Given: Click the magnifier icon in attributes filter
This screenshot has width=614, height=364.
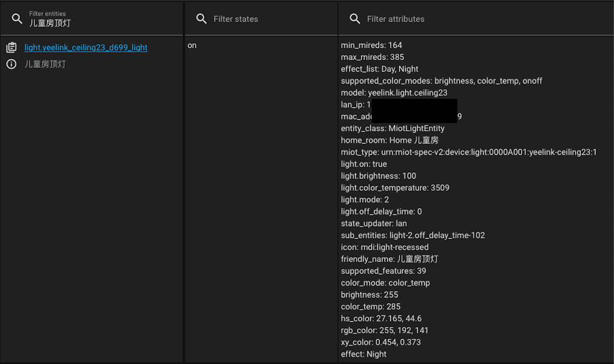Looking at the screenshot, I should 355,18.
